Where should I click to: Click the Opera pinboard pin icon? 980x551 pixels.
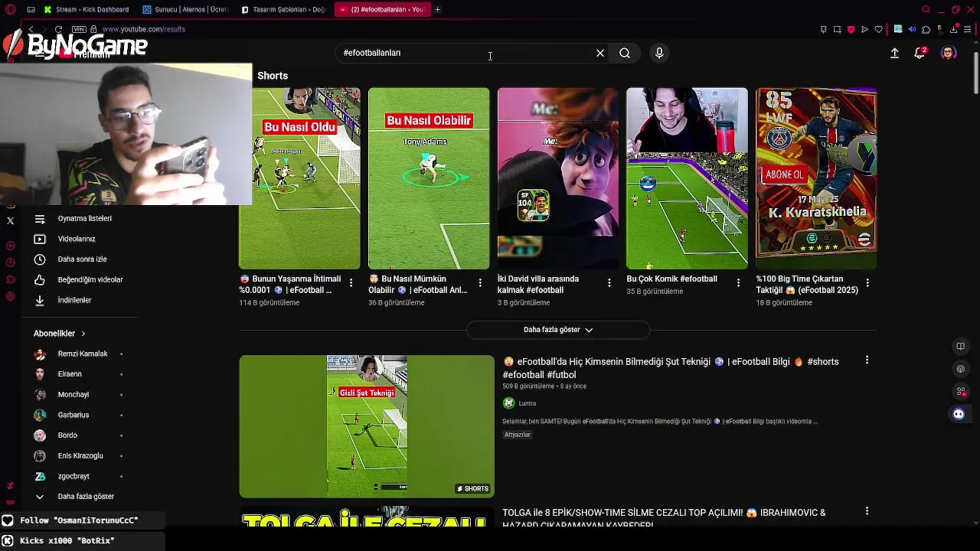tap(823, 29)
